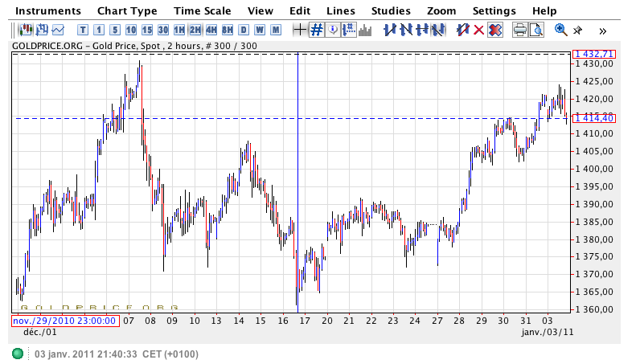Select the daily D time scale button
The image size is (640, 364).
pos(244,31)
